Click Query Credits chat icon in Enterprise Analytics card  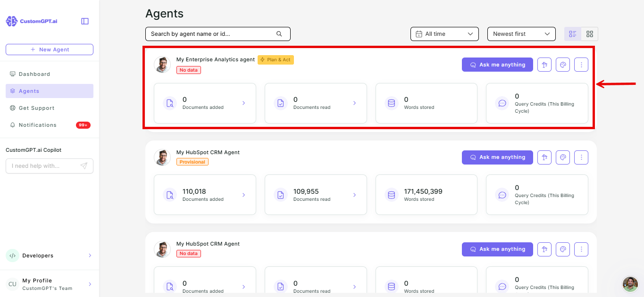[502, 103]
